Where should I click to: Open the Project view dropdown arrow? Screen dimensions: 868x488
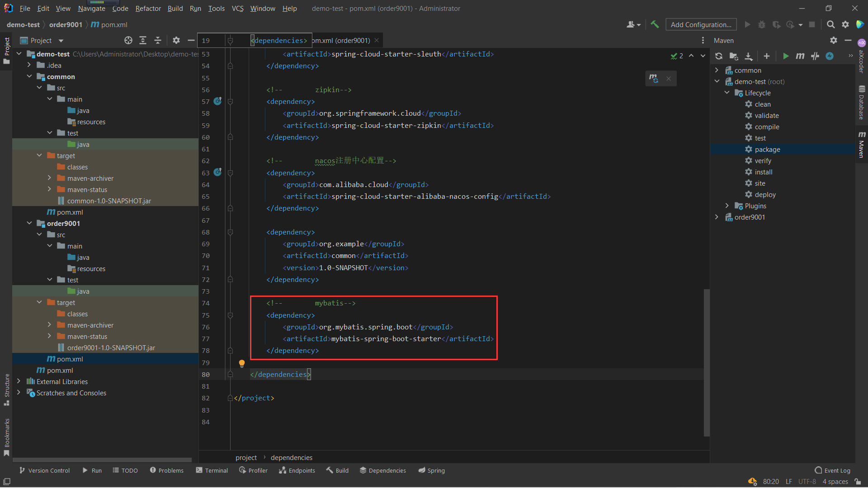tap(61, 41)
